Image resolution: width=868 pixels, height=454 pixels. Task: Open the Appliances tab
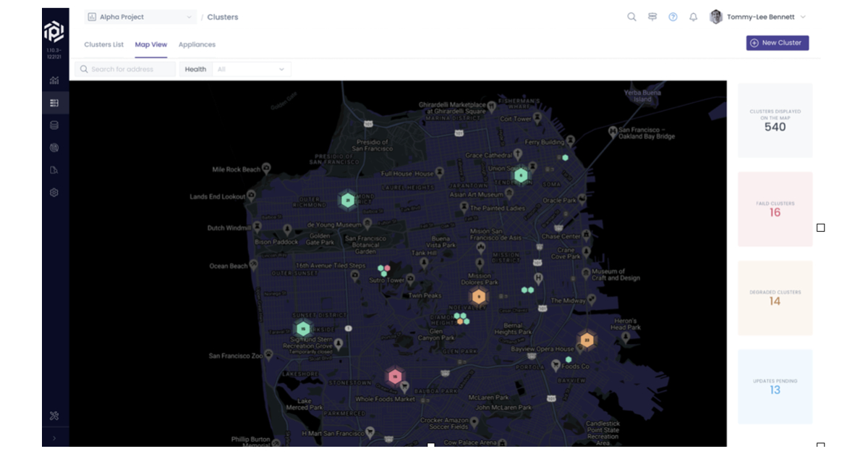(x=197, y=44)
